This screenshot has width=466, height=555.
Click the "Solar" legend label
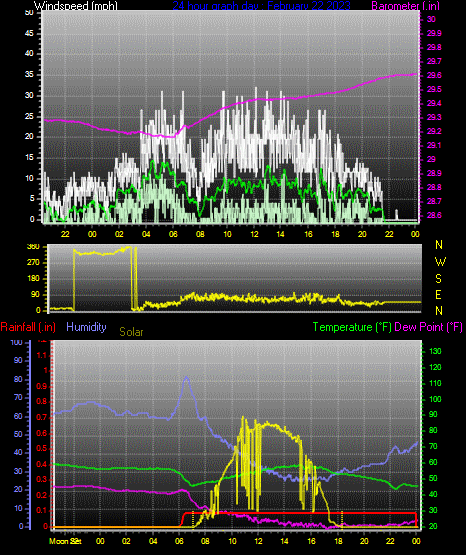[x=131, y=332]
